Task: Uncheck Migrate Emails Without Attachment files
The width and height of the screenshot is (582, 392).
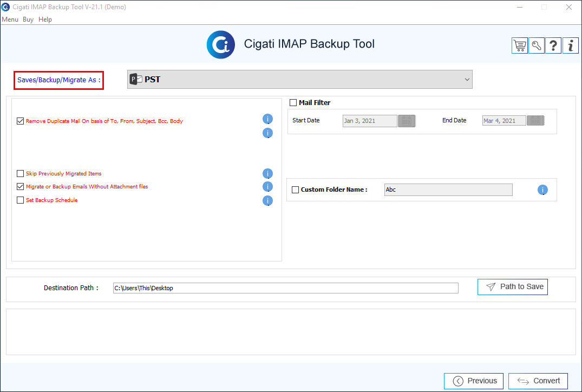Action: click(21, 186)
